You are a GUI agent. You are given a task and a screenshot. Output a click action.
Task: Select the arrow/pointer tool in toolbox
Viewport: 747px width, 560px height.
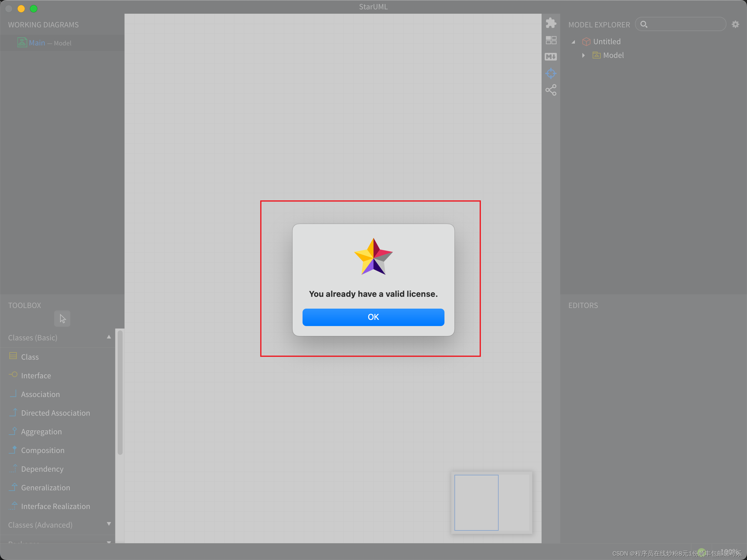(x=62, y=319)
